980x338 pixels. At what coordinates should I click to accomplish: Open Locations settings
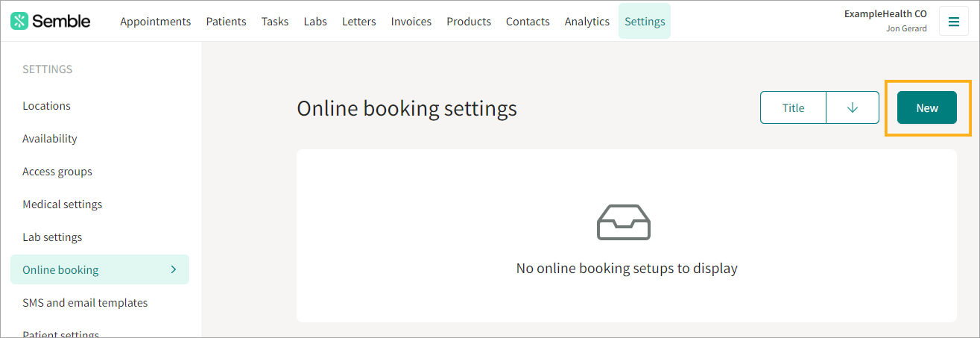(x=46, y=106)
